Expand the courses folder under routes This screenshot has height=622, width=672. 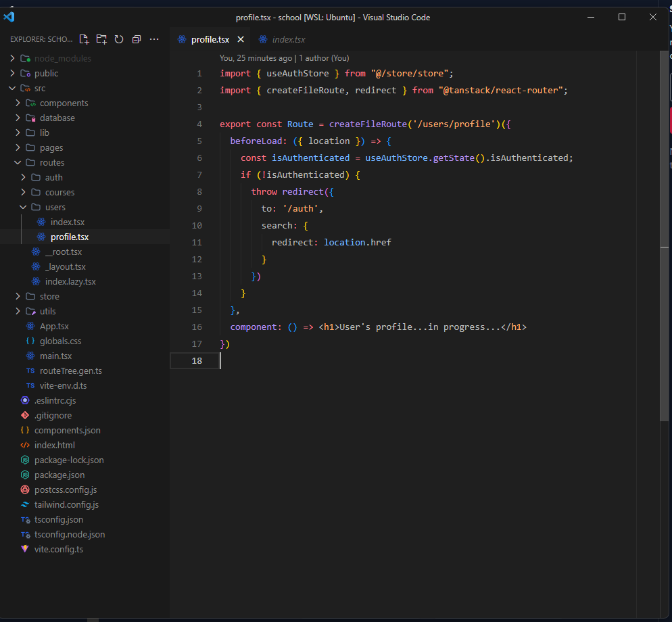point(59,192)
